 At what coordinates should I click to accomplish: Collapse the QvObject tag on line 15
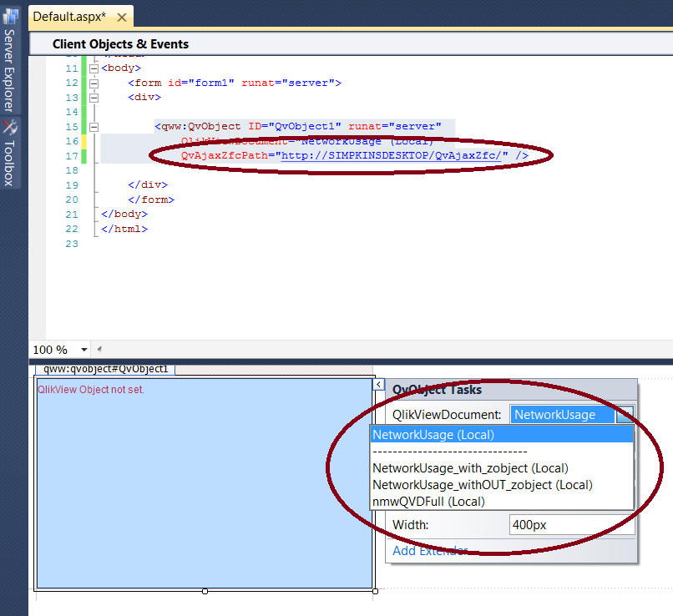point(94,127)
